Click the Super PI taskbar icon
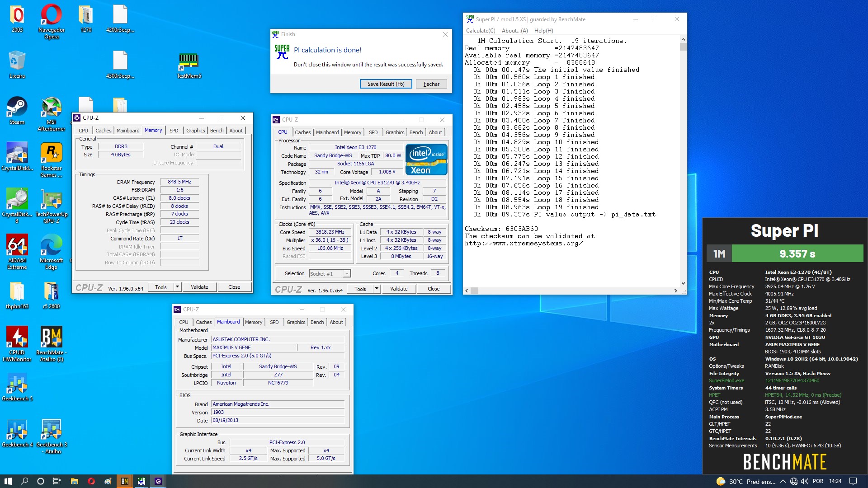 (142, 481)
